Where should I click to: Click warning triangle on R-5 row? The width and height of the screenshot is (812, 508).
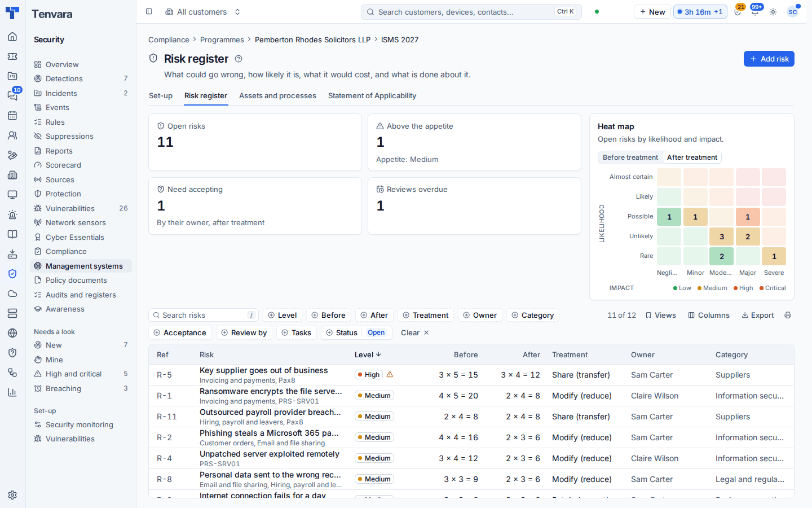(x=390, y=374)
